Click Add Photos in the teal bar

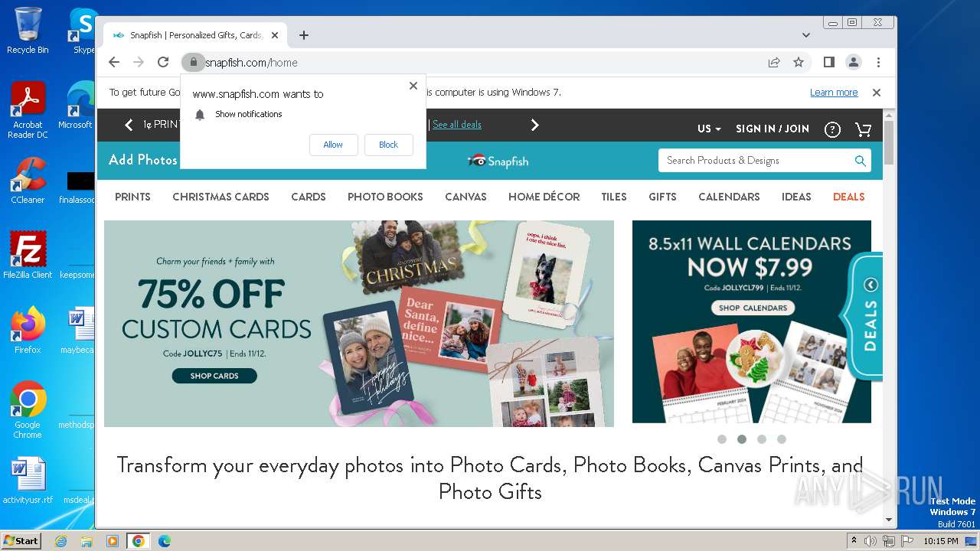pos(142,160)
